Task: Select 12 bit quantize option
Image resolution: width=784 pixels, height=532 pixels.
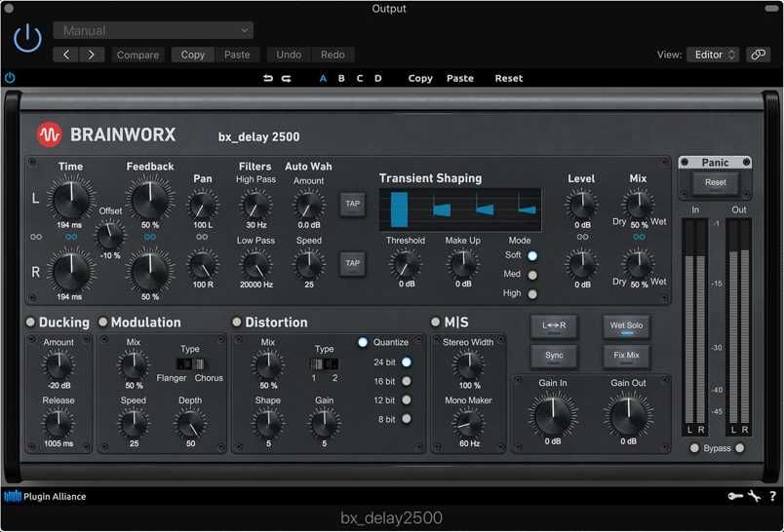Action: [x=407, y=400]
